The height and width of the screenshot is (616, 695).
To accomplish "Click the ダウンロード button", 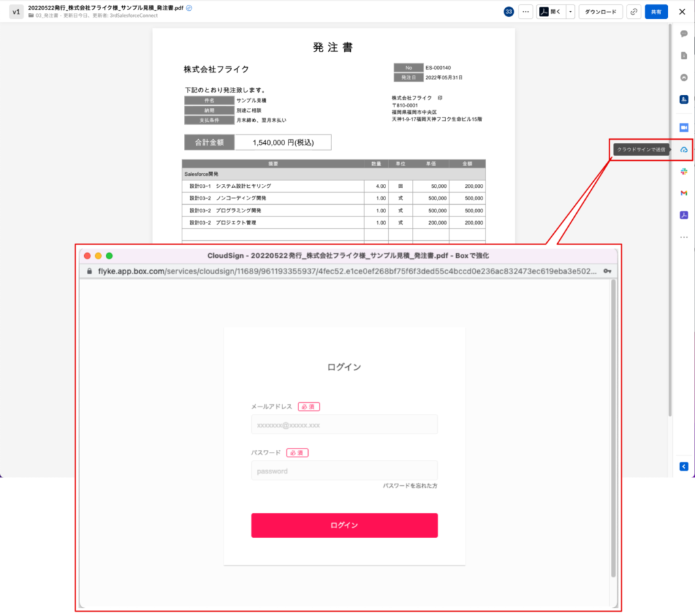I will pyautogui.click(x=601, y=12).
